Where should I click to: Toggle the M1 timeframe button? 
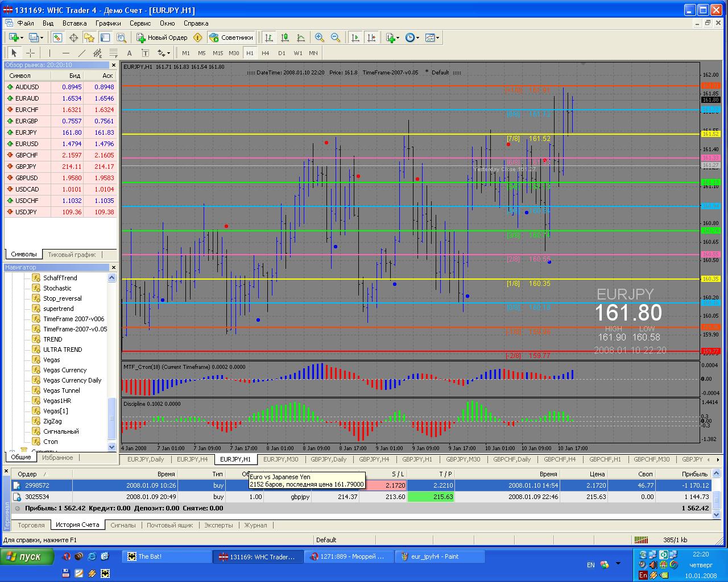click(186, 53)
